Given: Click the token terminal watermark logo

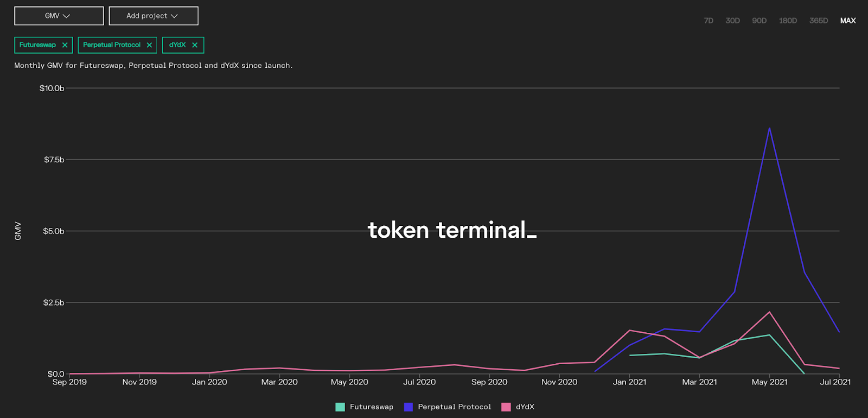Looking at the screenshot, I should (x=452, y=230).
